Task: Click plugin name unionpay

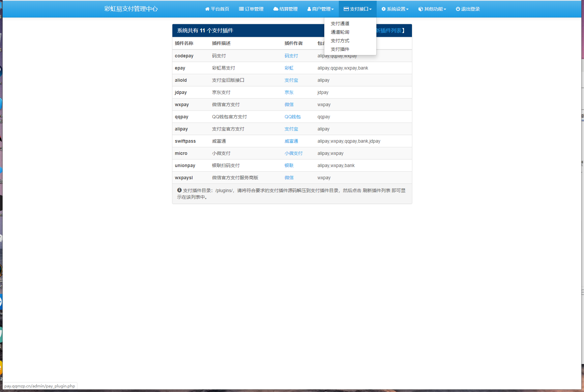Action: 185,166
